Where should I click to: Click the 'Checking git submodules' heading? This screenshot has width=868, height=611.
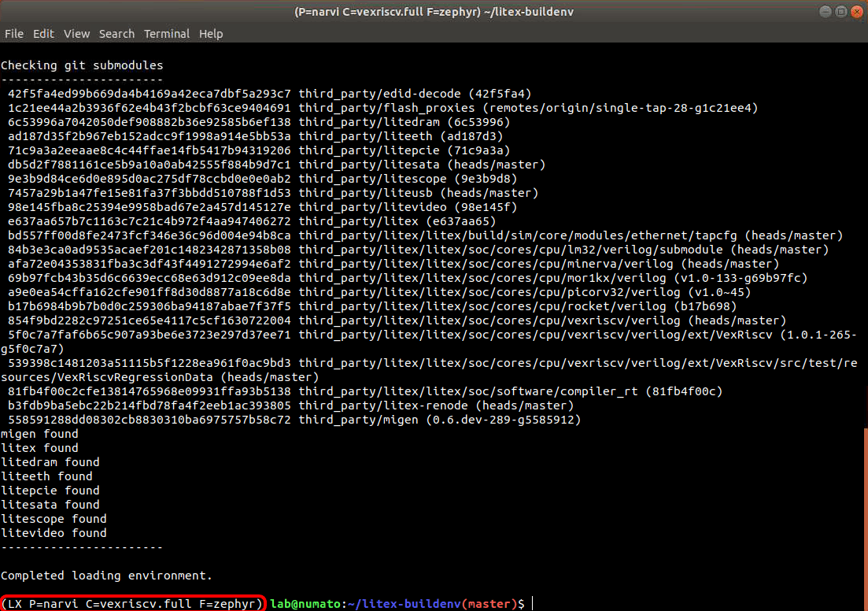click(82, 65)
